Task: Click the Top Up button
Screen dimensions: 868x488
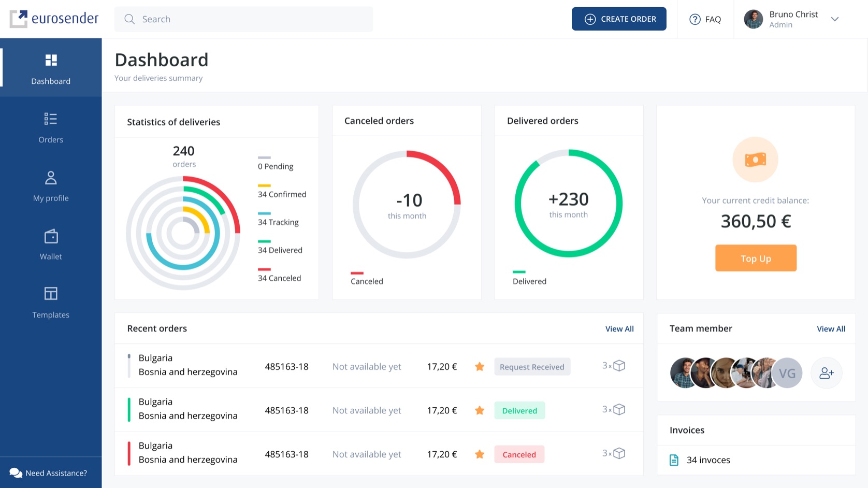Action: click(x=756, y=258)
